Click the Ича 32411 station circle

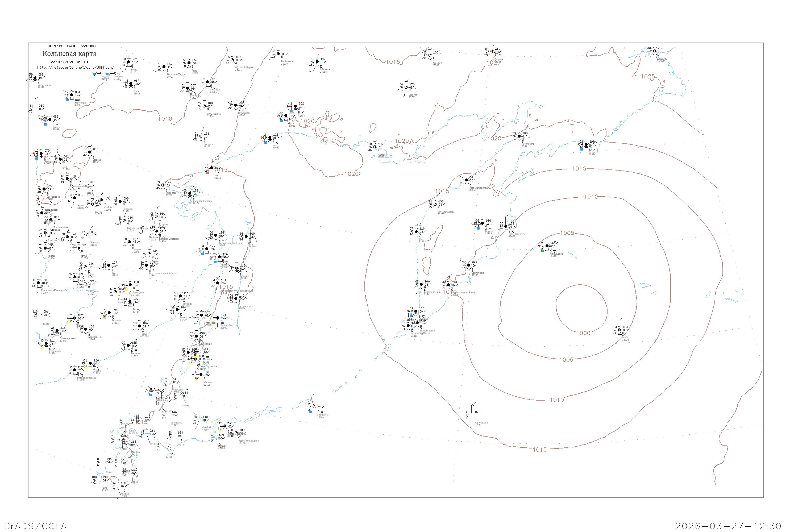point(416,231)
